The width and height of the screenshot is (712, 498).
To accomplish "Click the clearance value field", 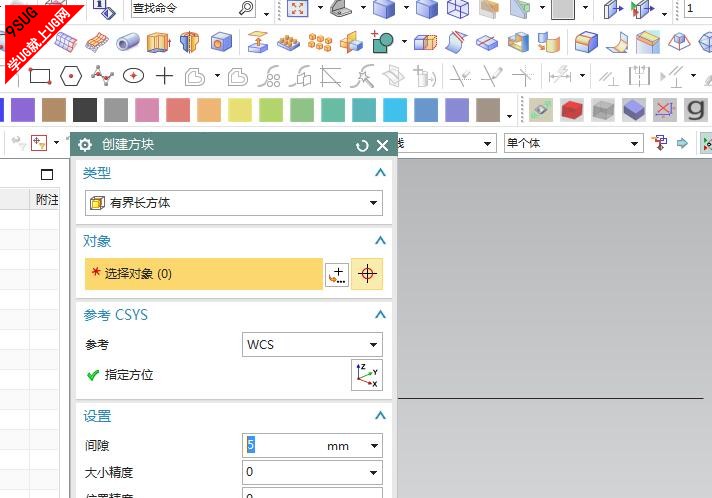I will (x=312, y=446).
